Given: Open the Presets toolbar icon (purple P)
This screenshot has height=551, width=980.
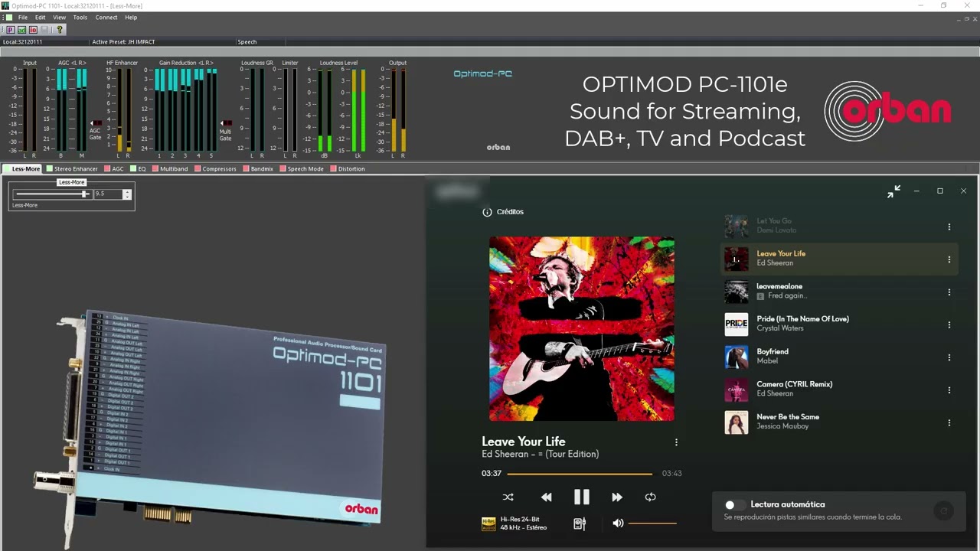Looking at the screenshot, I should pyautogui.click(x=11, y=30).
